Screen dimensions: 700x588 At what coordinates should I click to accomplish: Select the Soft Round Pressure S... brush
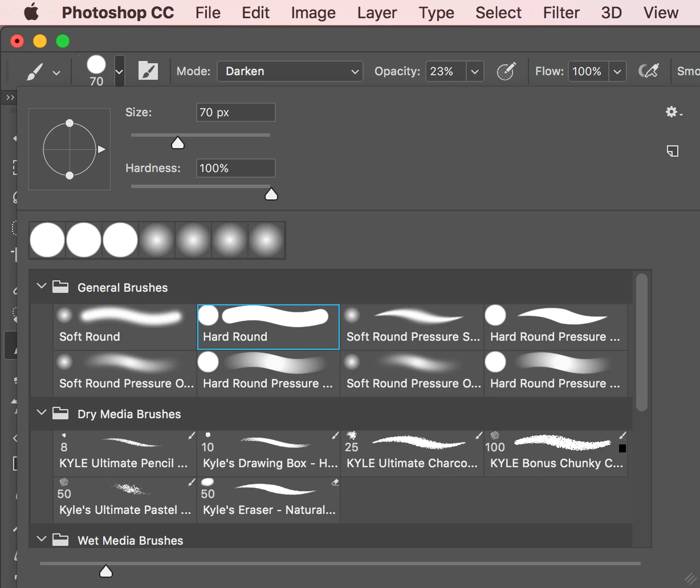(412, 326)
